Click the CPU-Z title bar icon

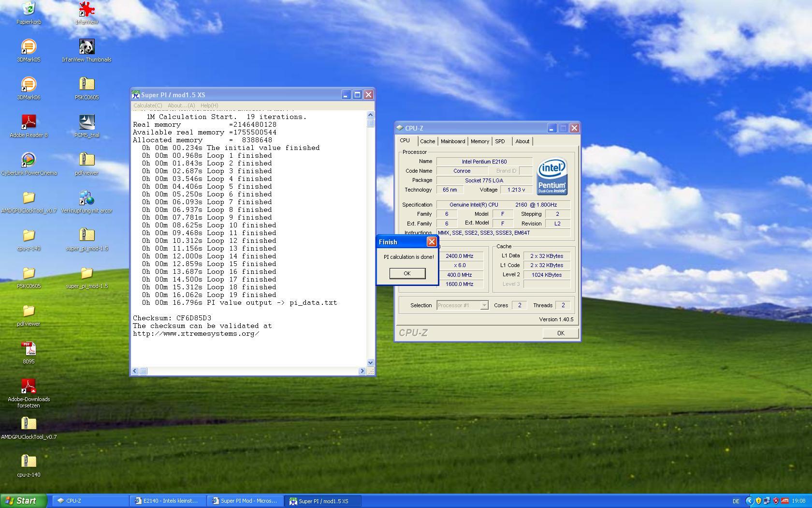pos(400,128)
